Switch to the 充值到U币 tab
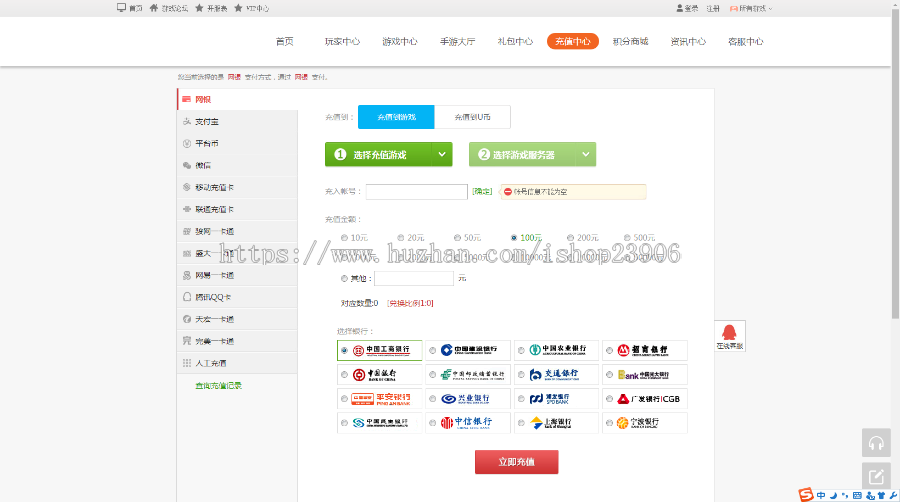 pyautogui.click(x=472, y=117)
